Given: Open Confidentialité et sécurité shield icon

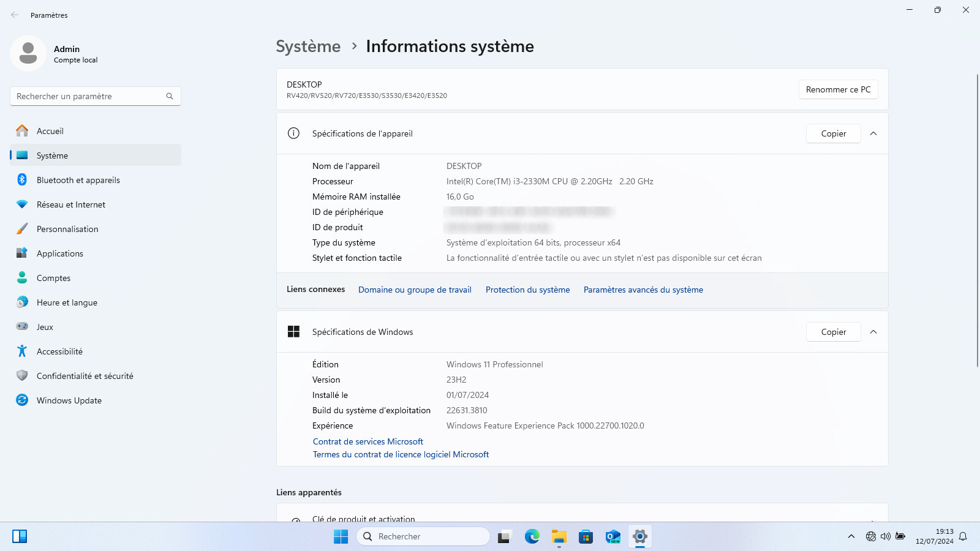Looking at the screenshot, I should (x=22, y=375).
